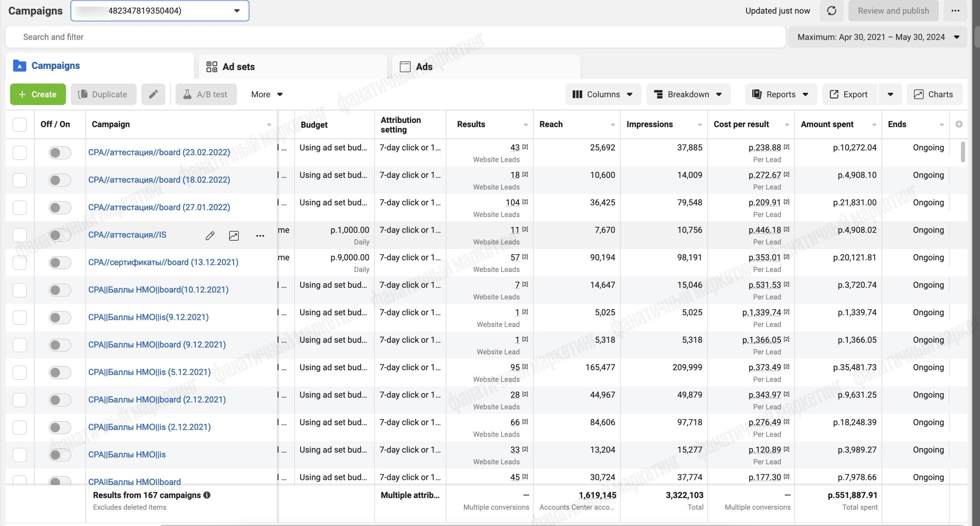Open the Amount spent column header menu arrow
Viewport: 980px width, 526px height.
[x=874, y=125]
